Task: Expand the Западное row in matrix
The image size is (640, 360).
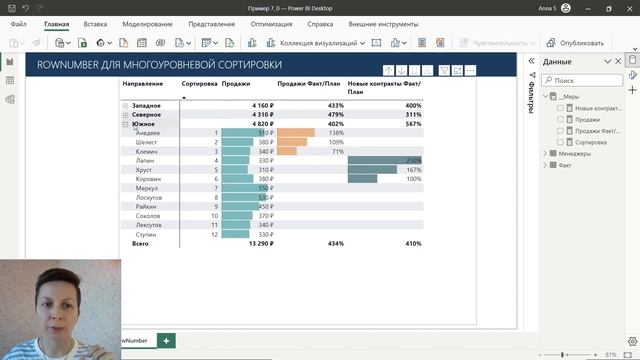Action: [125, 106]
